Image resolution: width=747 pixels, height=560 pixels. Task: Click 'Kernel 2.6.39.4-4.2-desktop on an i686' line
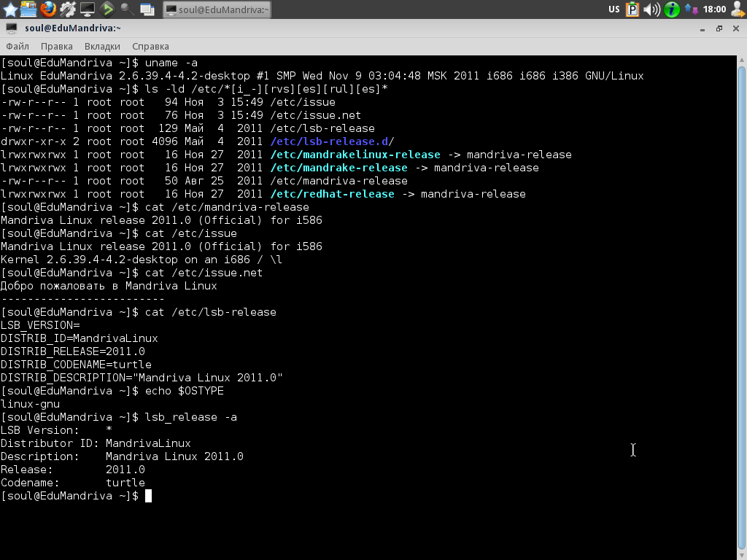click(142, 260)
